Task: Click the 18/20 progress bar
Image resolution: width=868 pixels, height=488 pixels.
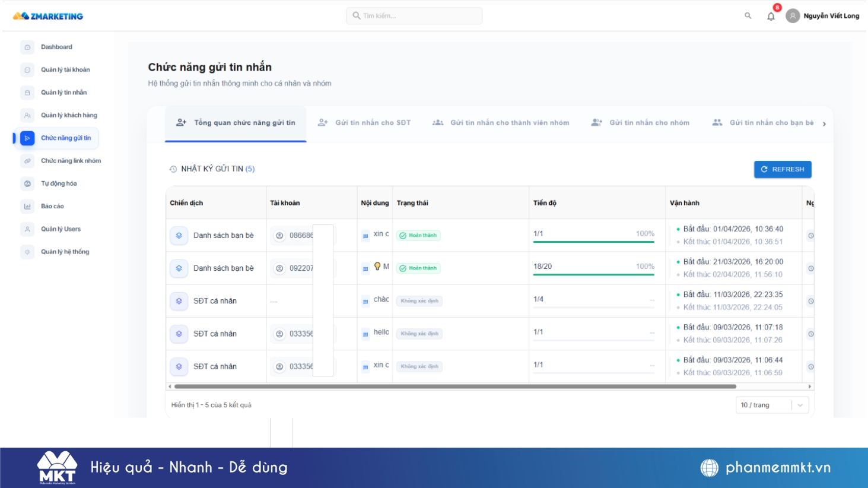Action: click(x=593, y=274)
